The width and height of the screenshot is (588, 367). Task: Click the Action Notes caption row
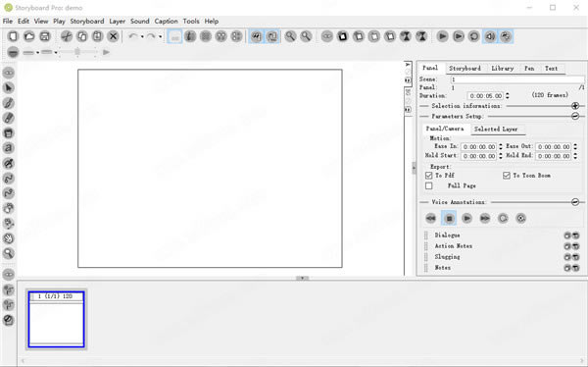point(503,246)
